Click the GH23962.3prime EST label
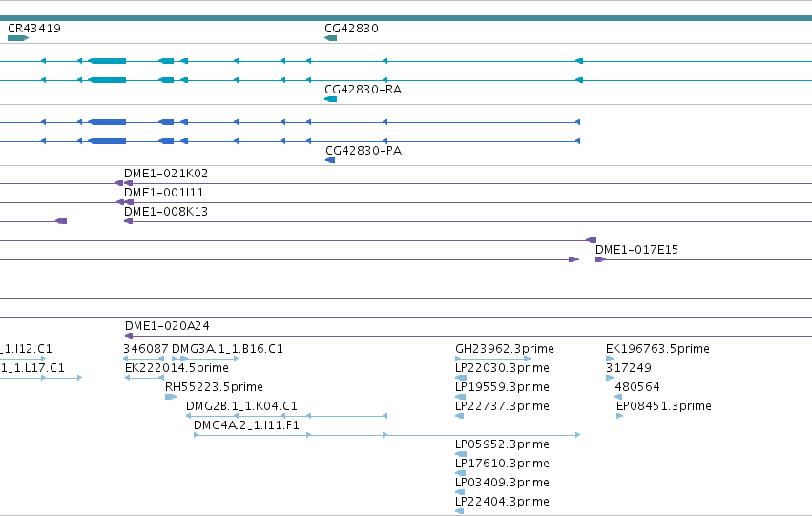 505,349
